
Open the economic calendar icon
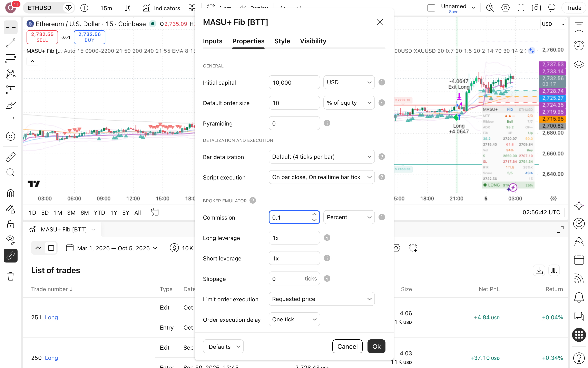pos(579,259)
